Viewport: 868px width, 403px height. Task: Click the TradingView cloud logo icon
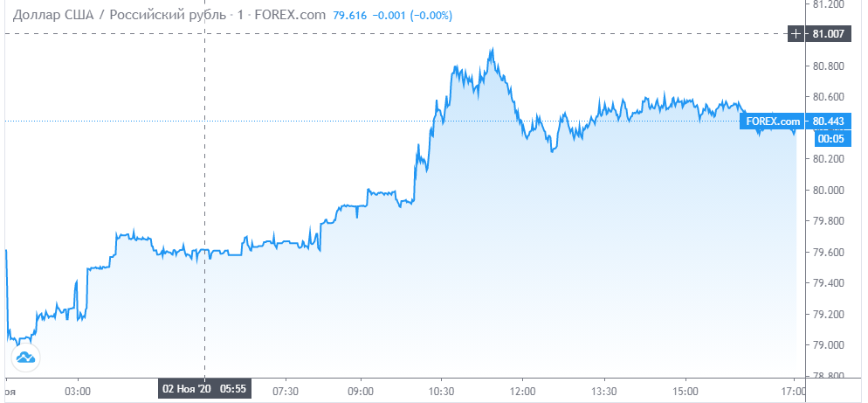25,358
